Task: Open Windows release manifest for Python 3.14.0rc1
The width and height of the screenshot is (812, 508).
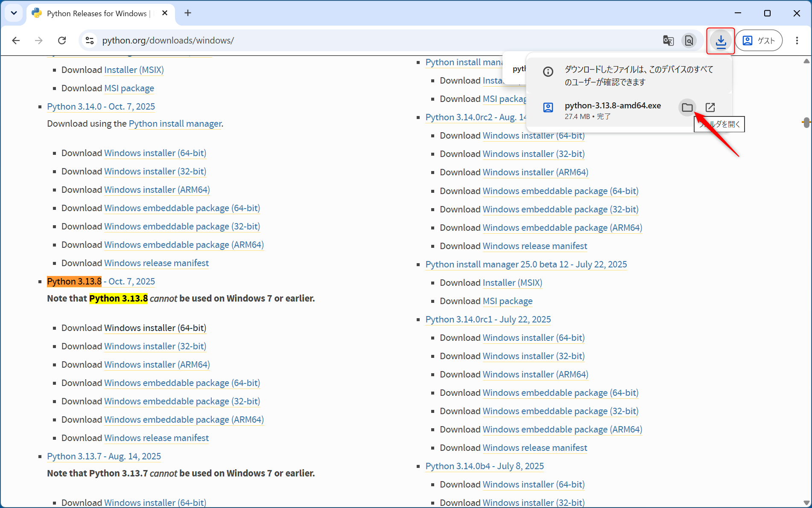Action: click(535, 448)
